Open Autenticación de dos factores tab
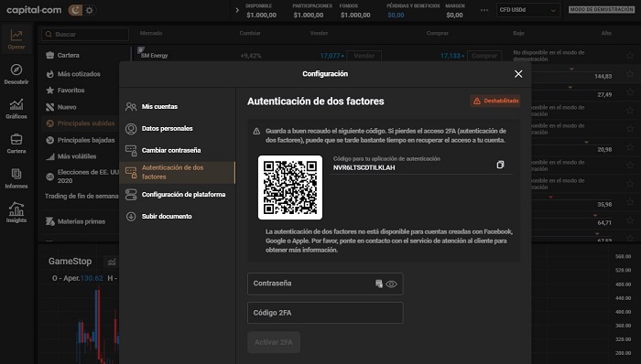Image resolution: width=641 pixels, height=364 pixels. 178,172
